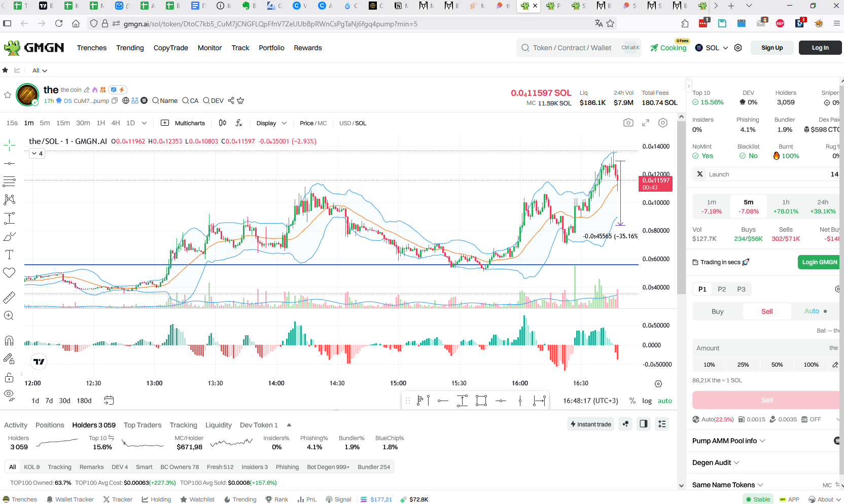Viewport: 844px width, 504px height.
Task: Open the go-to-date calendar icon
Action: 109,401
